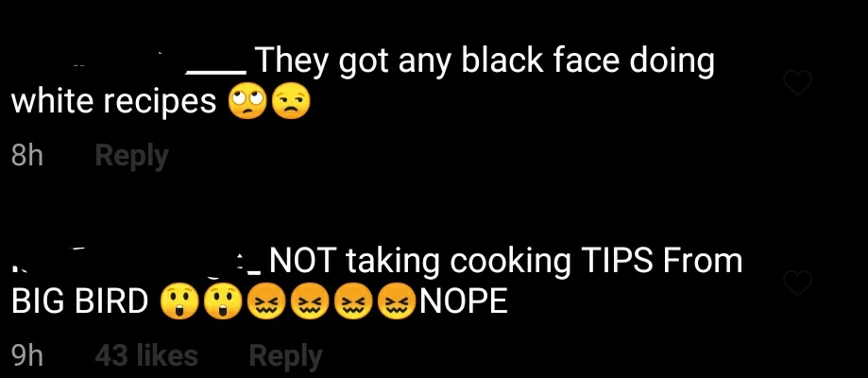Screen dimensions: 868x378
Task: Click the eye-rolling emoji after 'white recipes'
Action: (248, 104)
